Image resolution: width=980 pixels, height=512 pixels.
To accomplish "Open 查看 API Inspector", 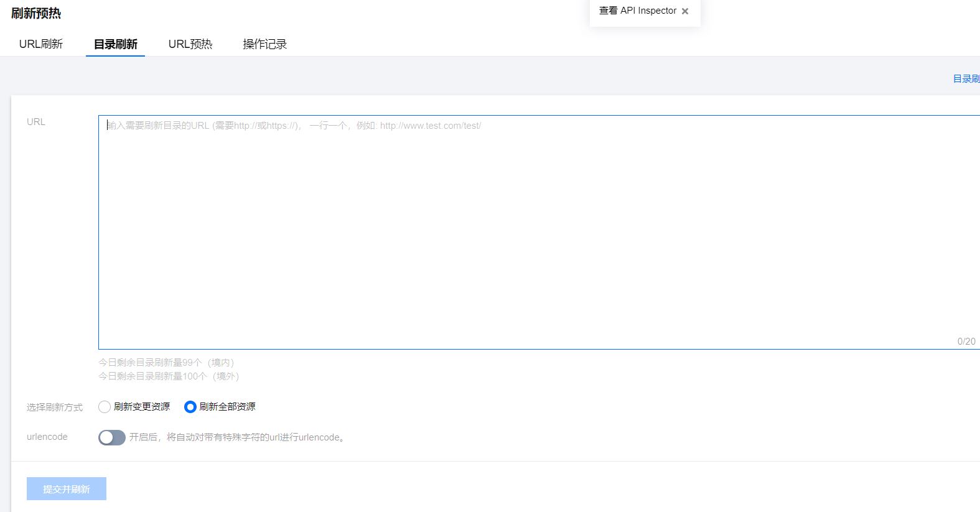I will [x=637, y=11].
